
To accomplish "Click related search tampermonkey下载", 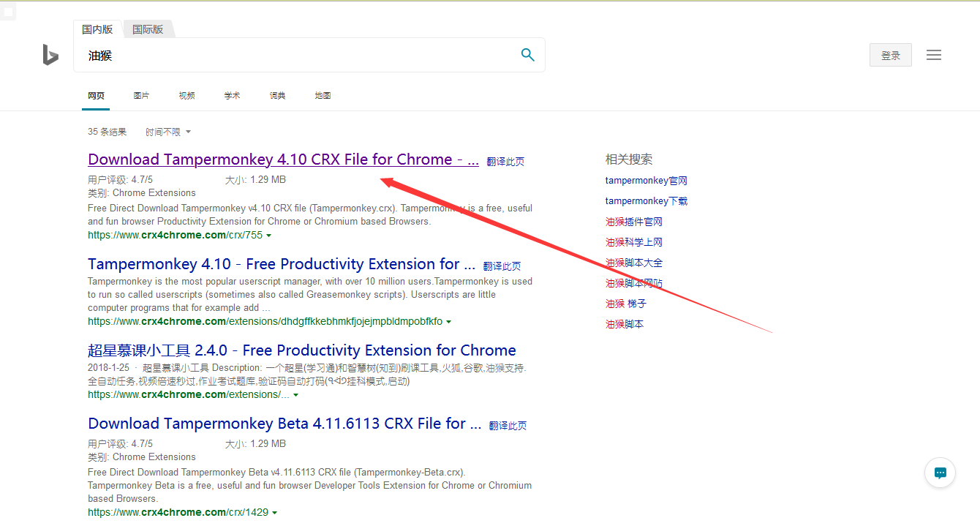I will pyautogui.click(x=647, y=201).
